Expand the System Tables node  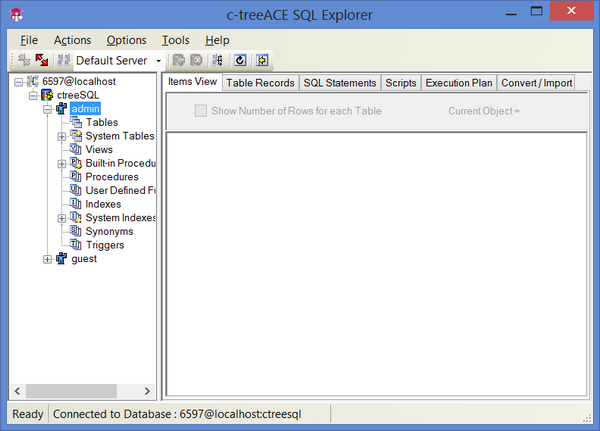[x=62, y=136]
